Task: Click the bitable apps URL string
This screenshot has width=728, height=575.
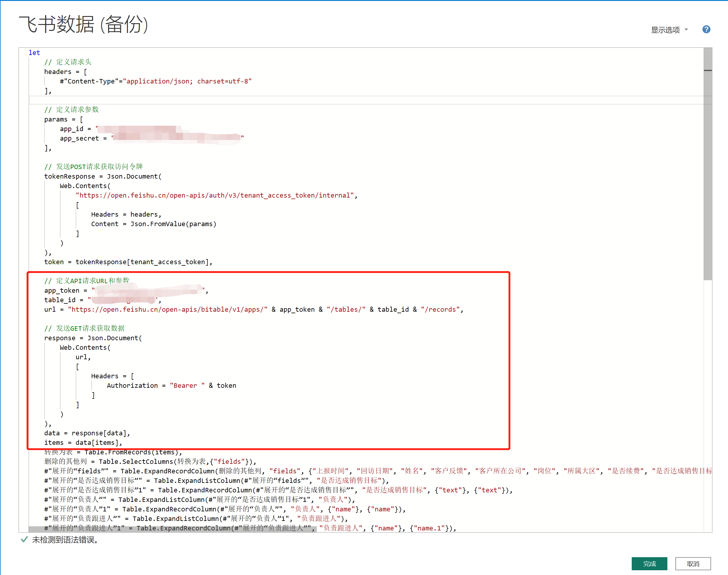Action: 168,309
